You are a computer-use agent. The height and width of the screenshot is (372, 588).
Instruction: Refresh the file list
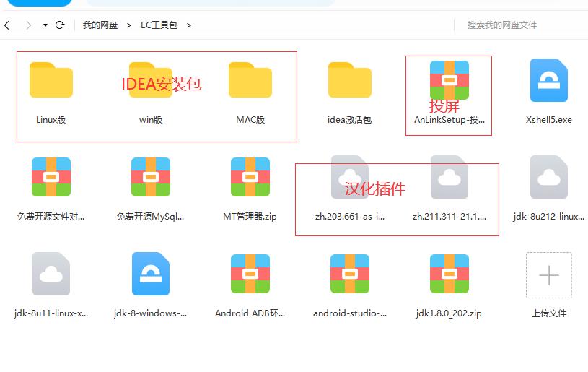(x=60, y=25)
